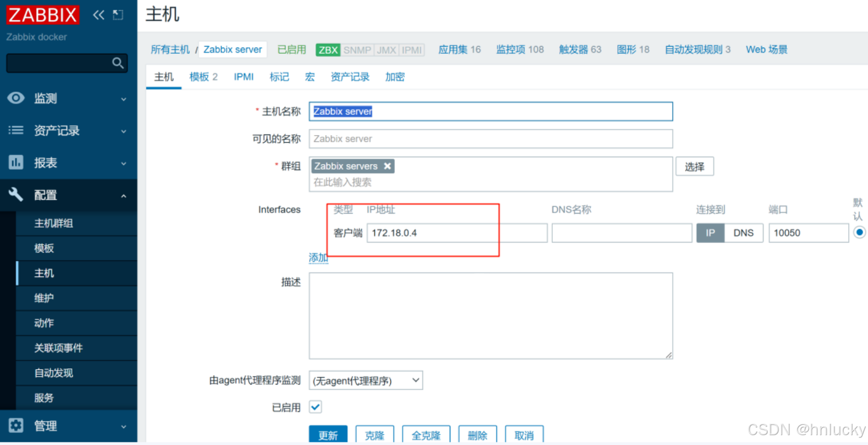Viewport: 868px width, 445px height.
Task: Open the 加密 tab
Action: click(x=395, y=77)
